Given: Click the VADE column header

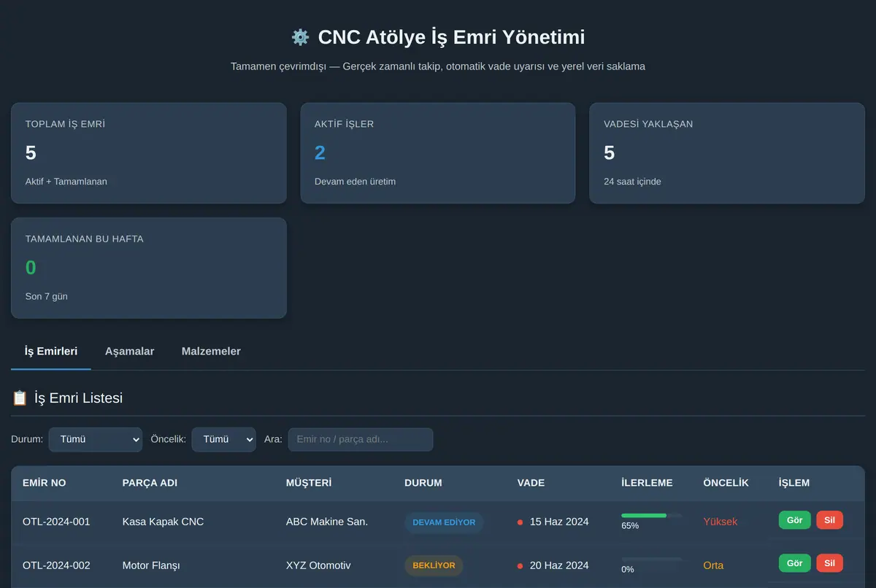Looking at the screenshot, I should (x=531, y=483).
